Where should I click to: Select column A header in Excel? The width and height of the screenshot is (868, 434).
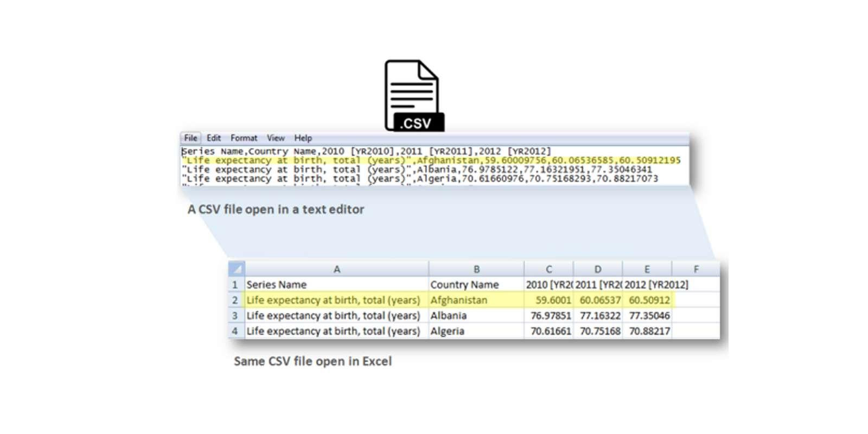coord(337,269)
